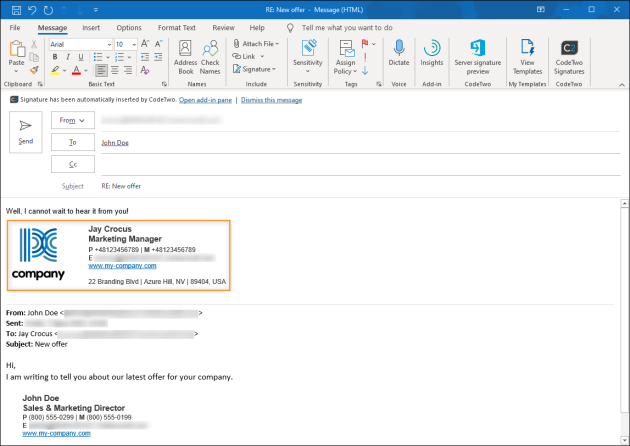Click the Cc recipients button
630x446 pixels.
[x=73, y=164]
